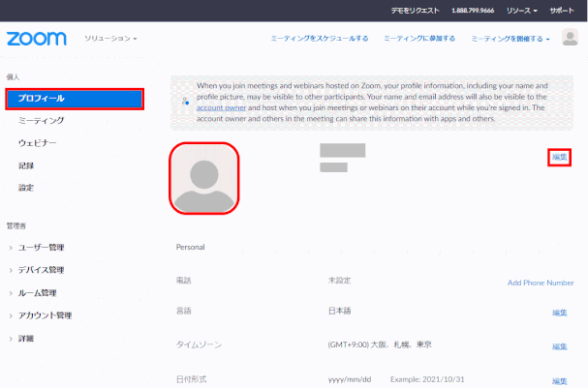
Task: Open ミーティング in the sidebar
Action: 41,120
